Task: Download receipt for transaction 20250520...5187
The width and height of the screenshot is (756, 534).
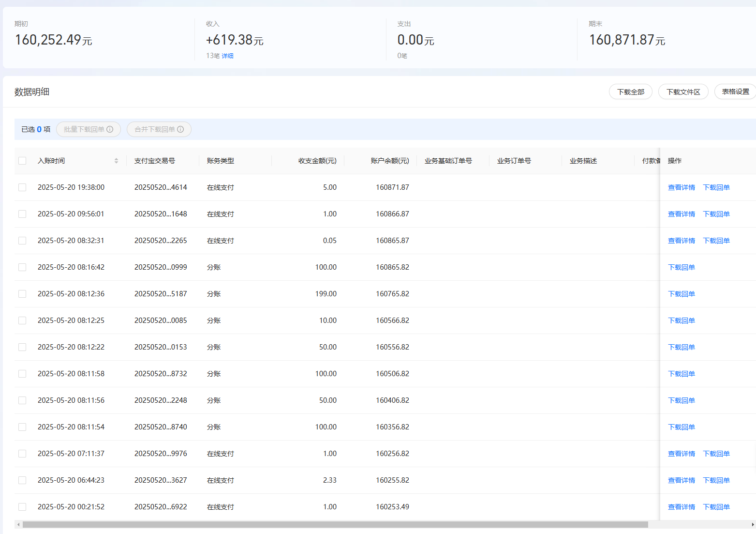Action: (x=682, y=294)
